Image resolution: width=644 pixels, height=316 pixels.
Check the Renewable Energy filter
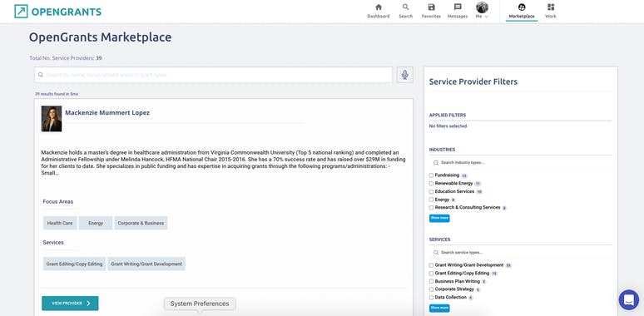(x=431, y=184)
